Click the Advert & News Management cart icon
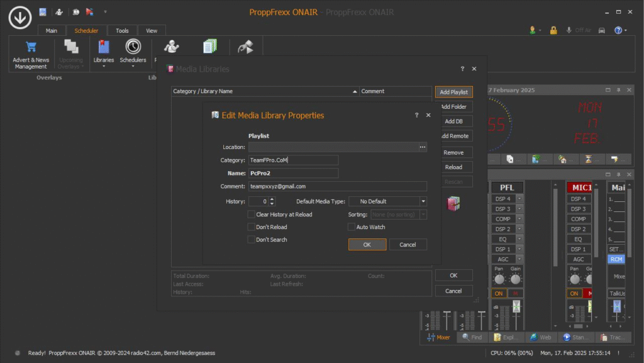The height and width of the screenshot is (363, 644). (30, 47)
